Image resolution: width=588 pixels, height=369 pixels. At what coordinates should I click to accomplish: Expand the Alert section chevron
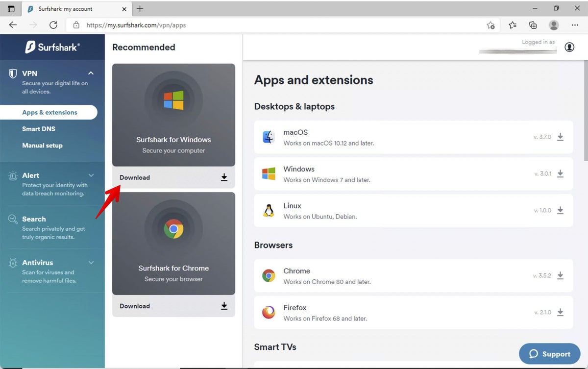click(91, 175)
